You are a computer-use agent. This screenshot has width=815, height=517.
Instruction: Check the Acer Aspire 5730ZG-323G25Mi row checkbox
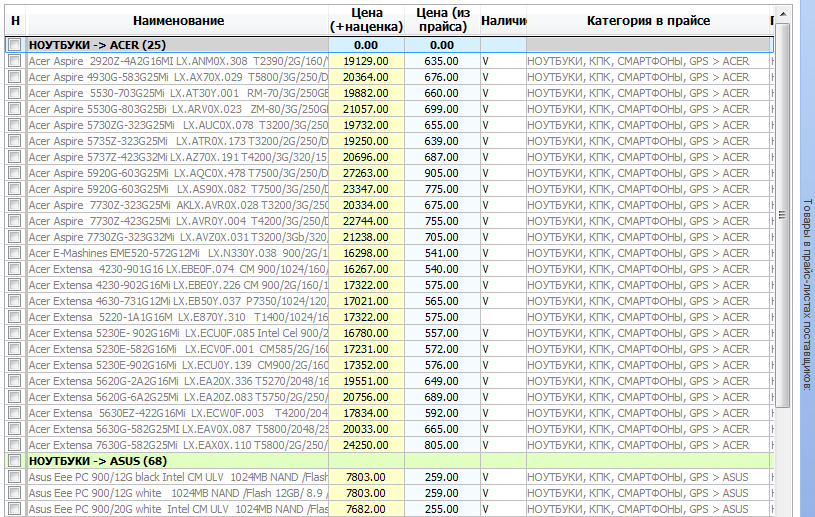15,125
